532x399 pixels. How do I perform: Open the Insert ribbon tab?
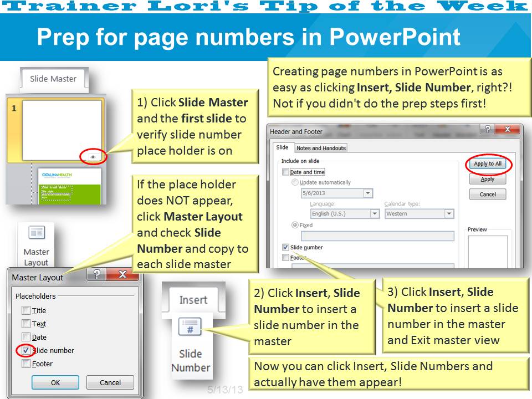point(193,300)
